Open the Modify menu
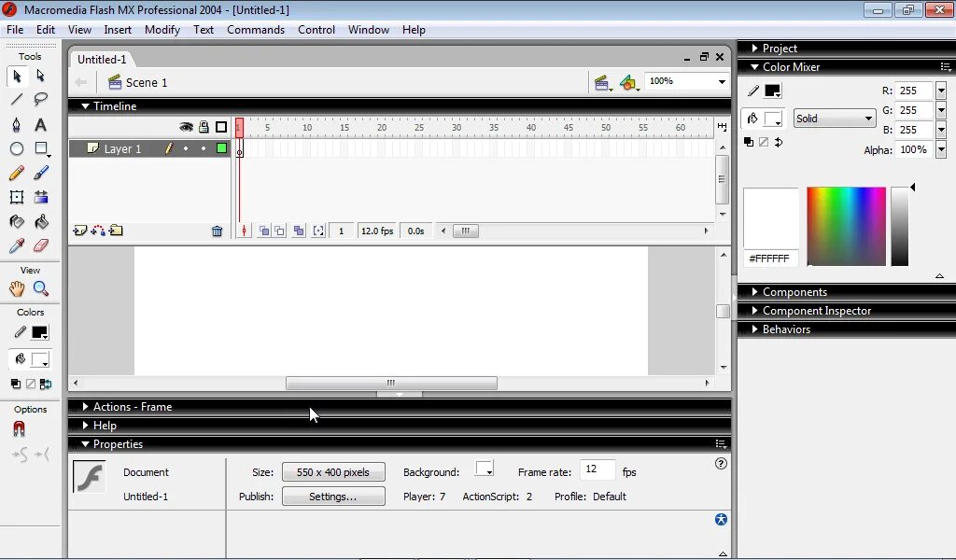The image size is (956, 560). pos(162,30)
